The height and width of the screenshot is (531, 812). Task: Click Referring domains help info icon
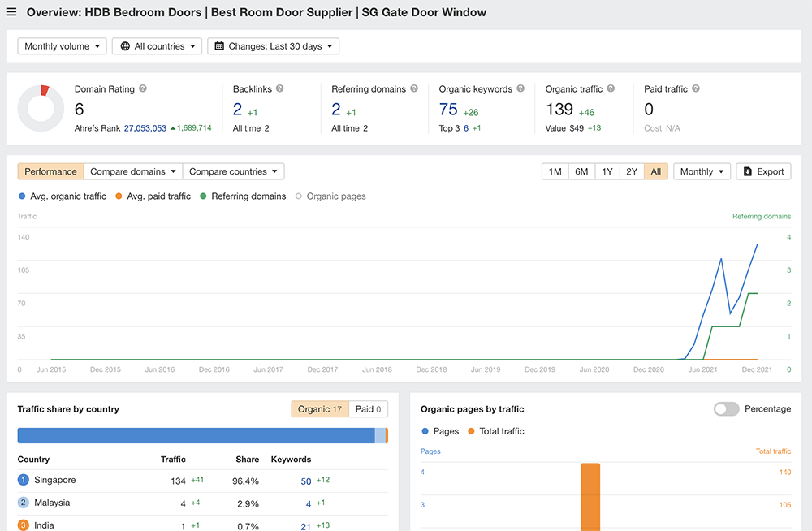[x=414, y=88]
